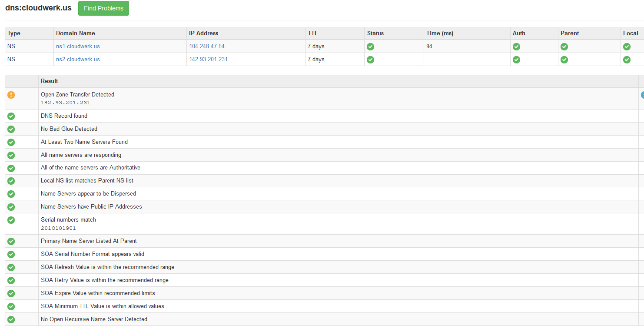Click the green check beside DNS Record found
The width and height of the screenshot is (644, 332).
click(11, 116)
